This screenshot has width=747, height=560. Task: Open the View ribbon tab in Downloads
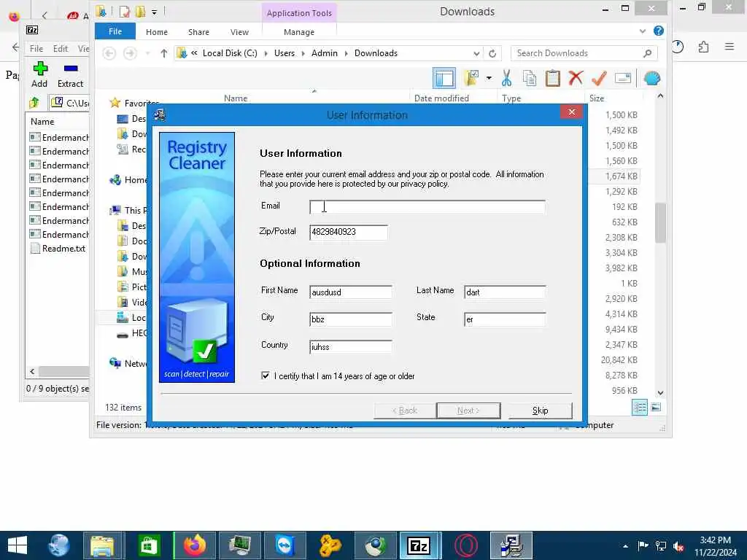click(239, 32)
